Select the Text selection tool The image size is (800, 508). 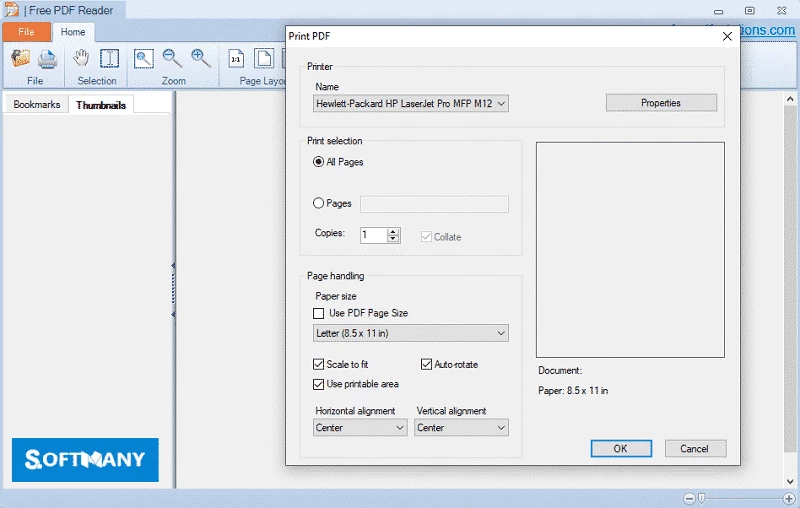pyautogui.click(x=109, y=59)
